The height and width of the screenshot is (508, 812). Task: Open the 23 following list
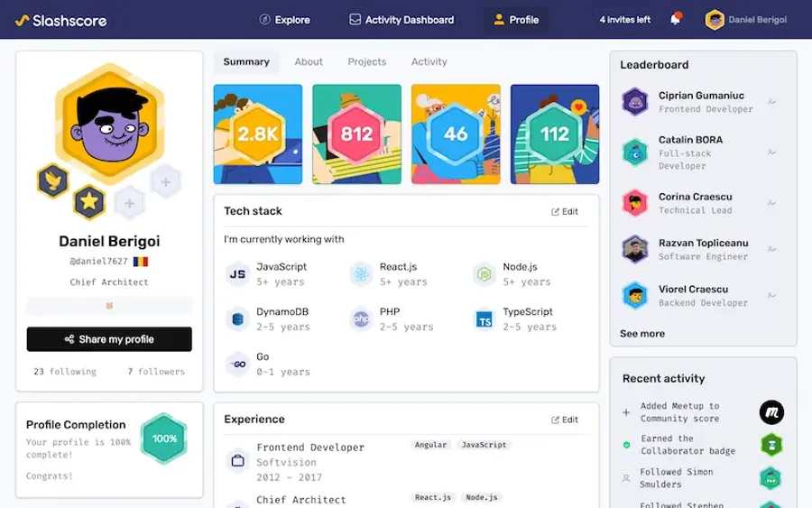click(65, 371)
